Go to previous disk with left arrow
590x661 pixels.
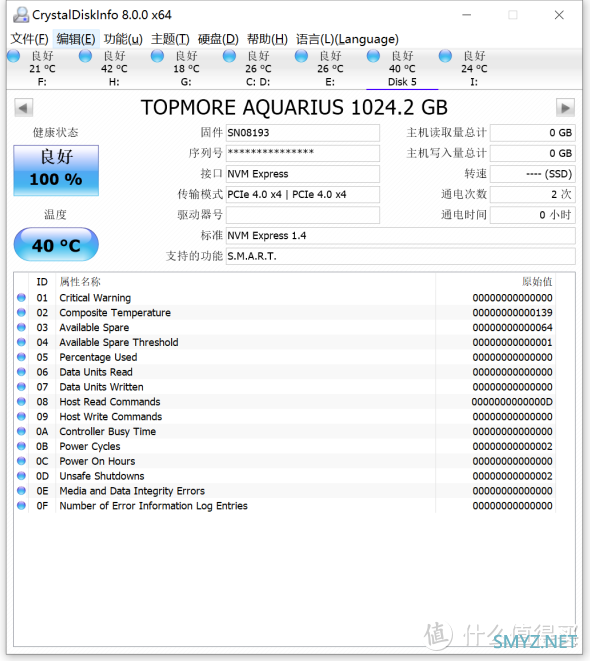[24, 108]
